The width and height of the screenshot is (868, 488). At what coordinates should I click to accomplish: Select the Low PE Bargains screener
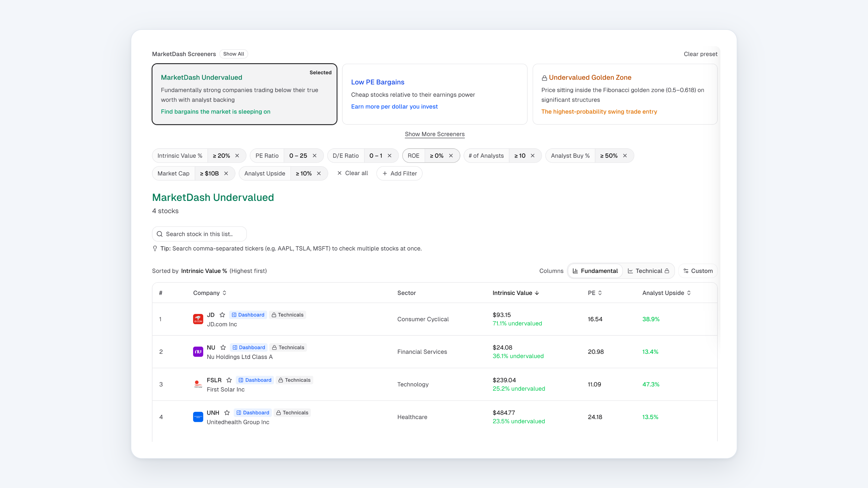[x=435, y=94]
